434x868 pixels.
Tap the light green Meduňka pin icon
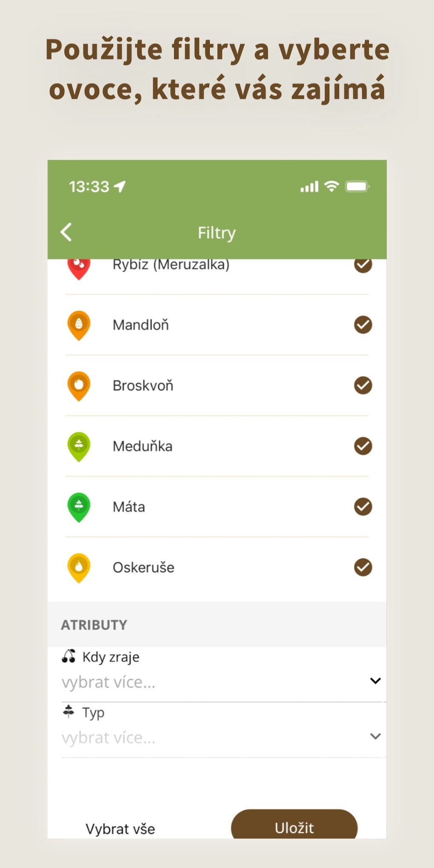click(x=79, y=446)
